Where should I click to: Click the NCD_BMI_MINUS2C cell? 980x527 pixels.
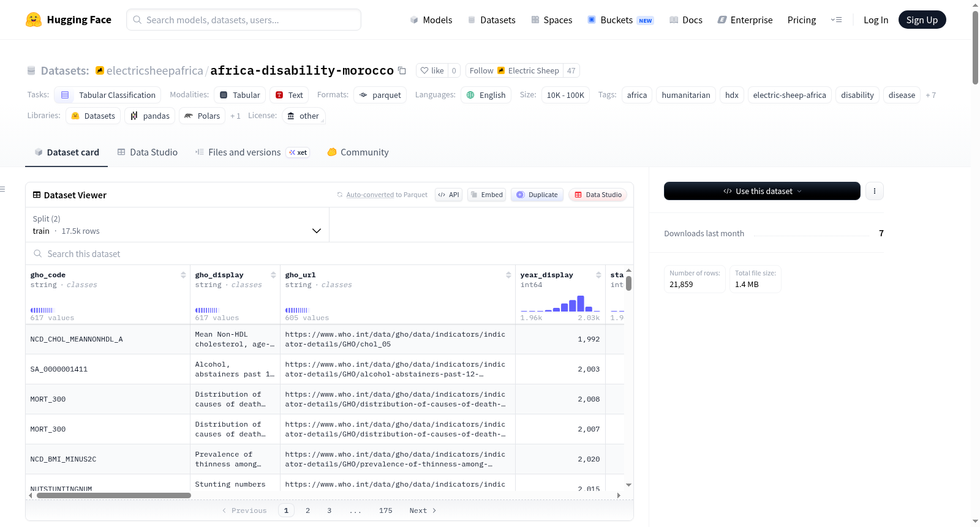click(108, 459)
